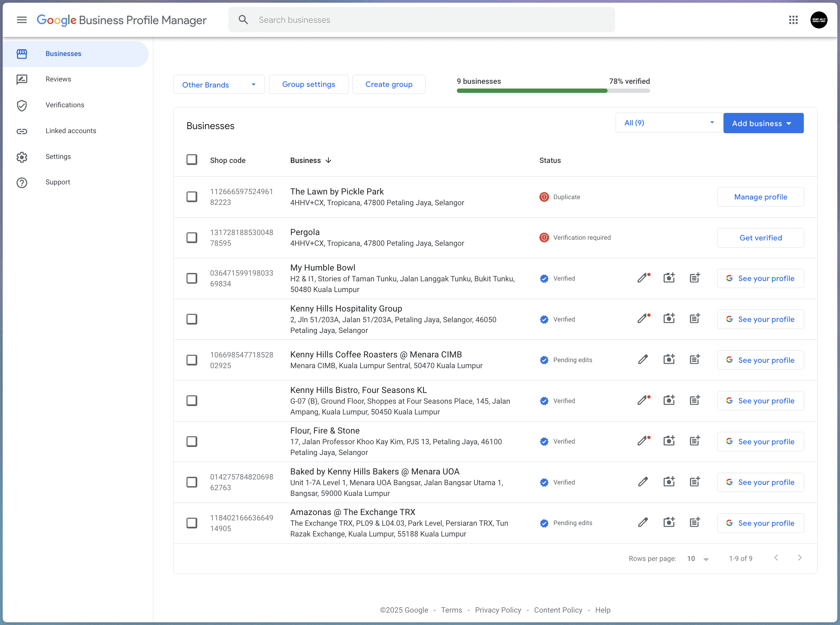Go to the Reviews section

58,79
